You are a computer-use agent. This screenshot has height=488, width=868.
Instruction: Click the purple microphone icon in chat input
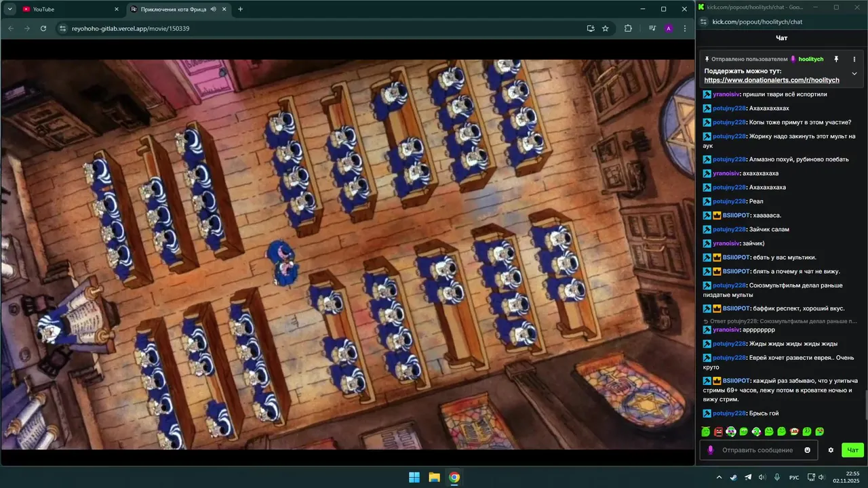711,450
